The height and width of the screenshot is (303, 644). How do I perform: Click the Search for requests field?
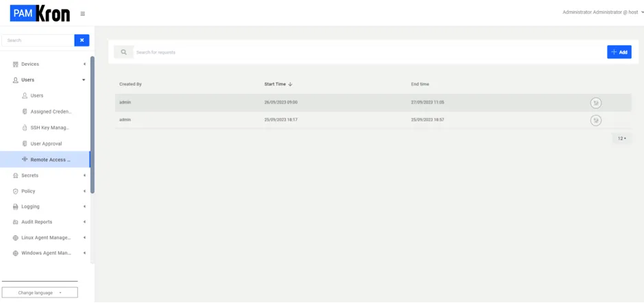(x=368, y=52)
